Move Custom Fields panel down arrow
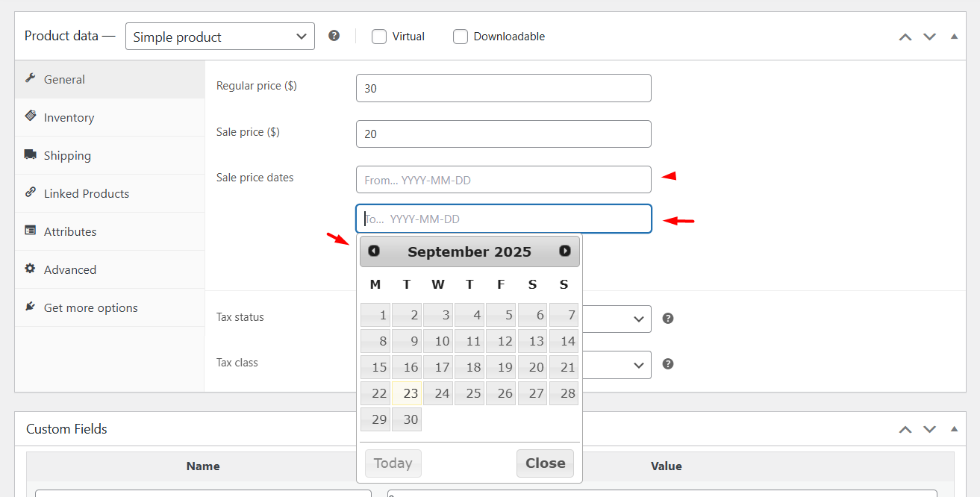 coord(929,429)
